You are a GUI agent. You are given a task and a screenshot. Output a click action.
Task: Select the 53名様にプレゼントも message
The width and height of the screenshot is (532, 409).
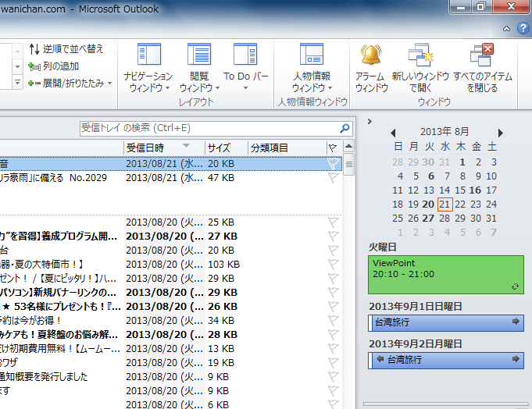click(x=170, y=306)
